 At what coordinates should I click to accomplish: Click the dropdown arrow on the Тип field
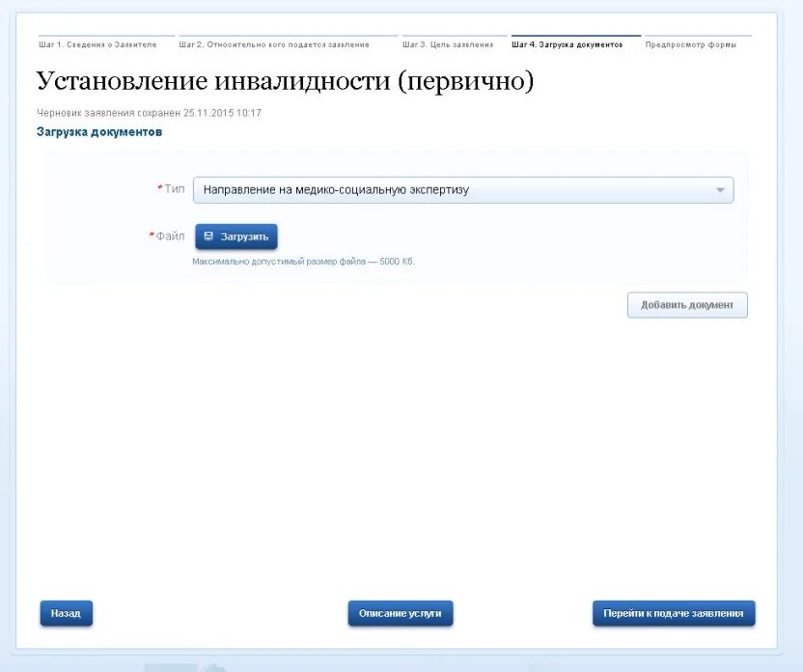tap(721, 189)
